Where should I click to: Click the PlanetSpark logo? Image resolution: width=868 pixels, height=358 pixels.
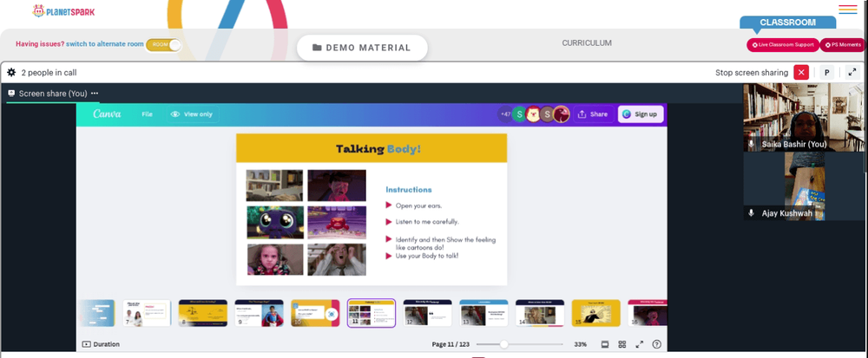[x=63, y=10]
